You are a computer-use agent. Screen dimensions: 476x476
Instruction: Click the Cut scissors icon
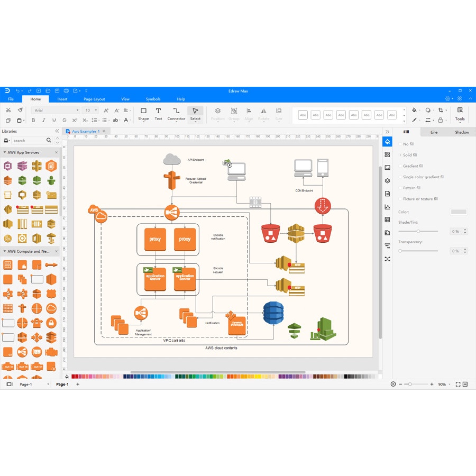pos(8,110)
